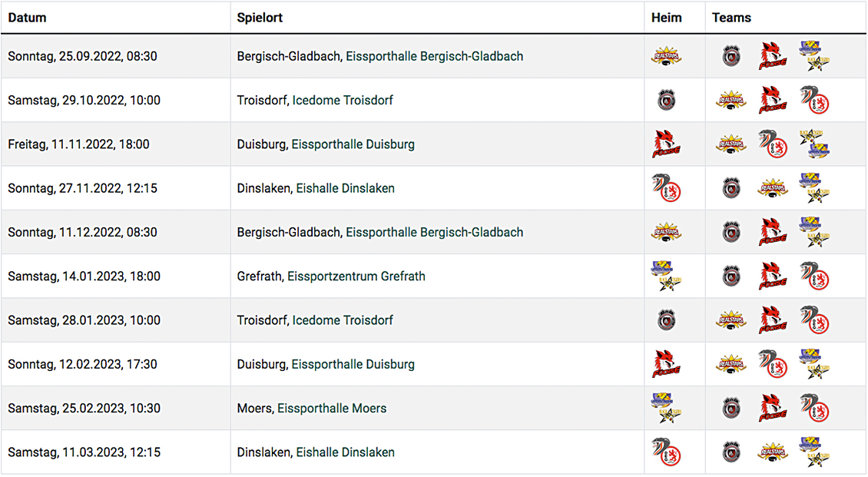Click Realstars logo under Teams in 29.10.2022 row
Viewport: 868px width, 477px height.
click(731, 100)
